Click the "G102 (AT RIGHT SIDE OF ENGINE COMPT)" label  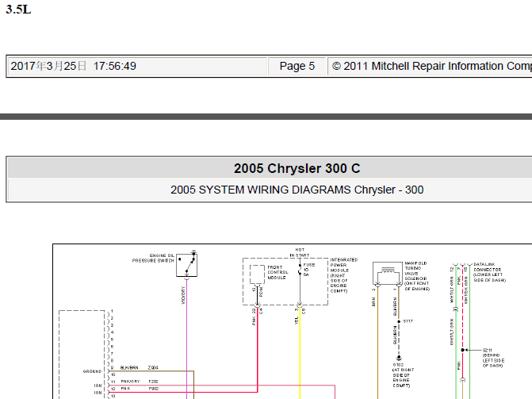[x=403, y=375]
